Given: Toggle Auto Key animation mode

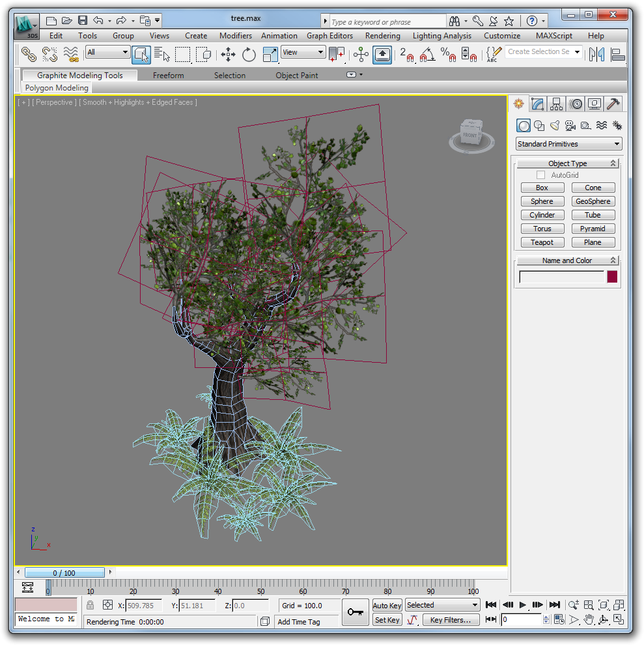Looking at the screenshot, I should (x=387, y=606).
